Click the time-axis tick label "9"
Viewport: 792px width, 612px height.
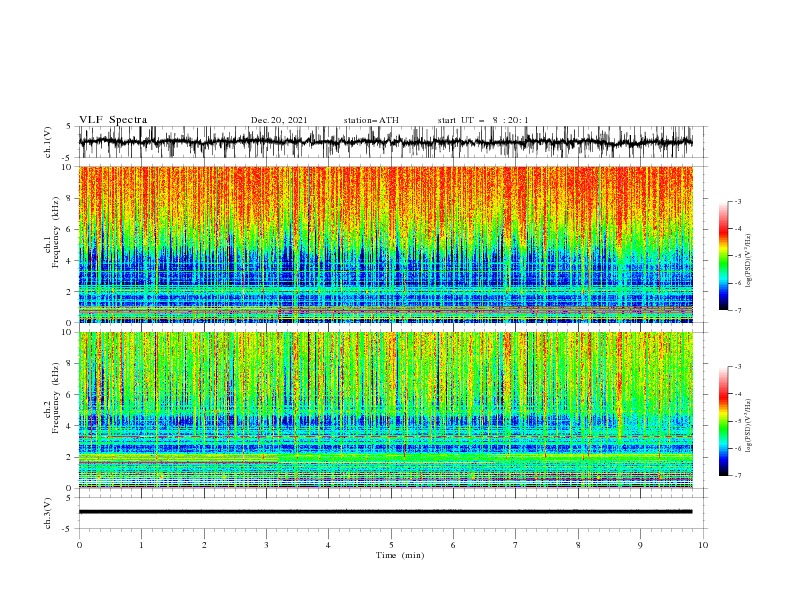click(640, 545)
